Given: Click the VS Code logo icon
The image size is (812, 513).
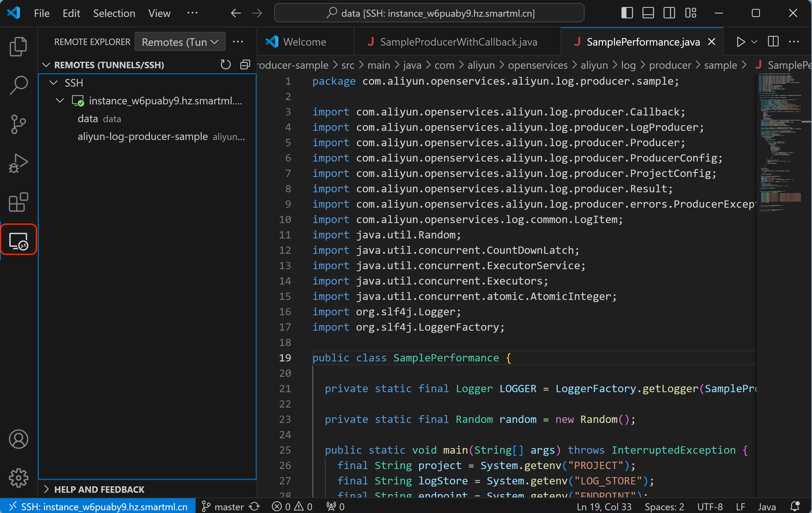Looking at the screenshot, I should pos(14,13).
